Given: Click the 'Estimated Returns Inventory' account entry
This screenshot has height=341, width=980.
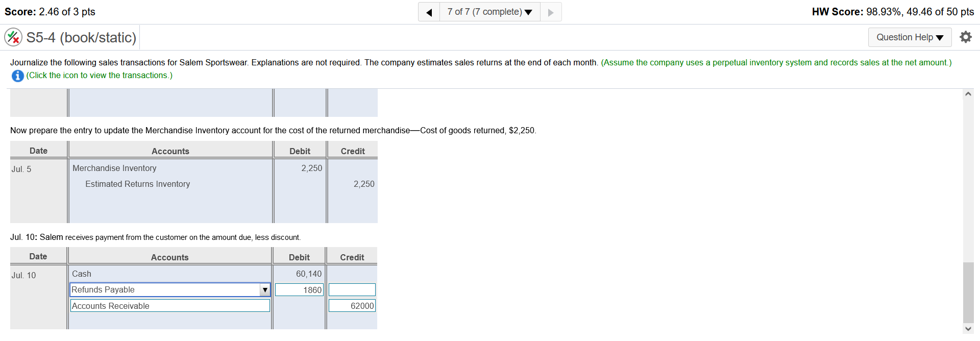Looking at the screenshot, I should [137, 184].
